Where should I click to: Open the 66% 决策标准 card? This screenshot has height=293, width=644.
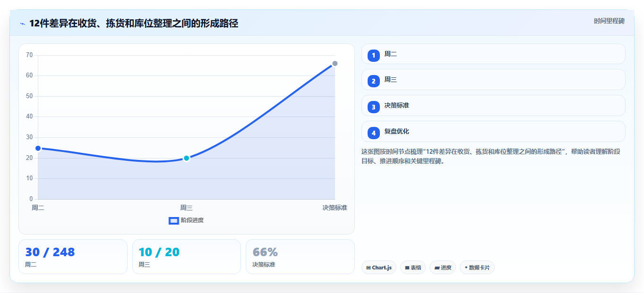pos(300,257)
